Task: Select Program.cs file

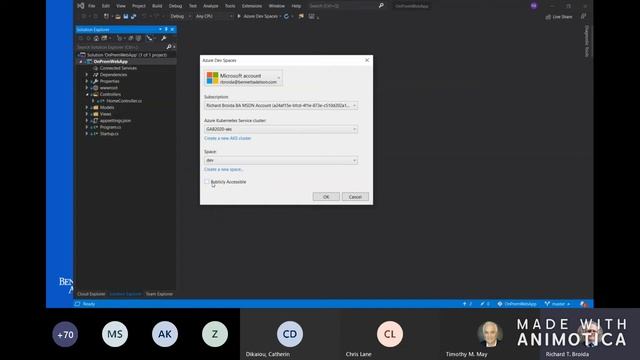Action: tap(110, 127)
